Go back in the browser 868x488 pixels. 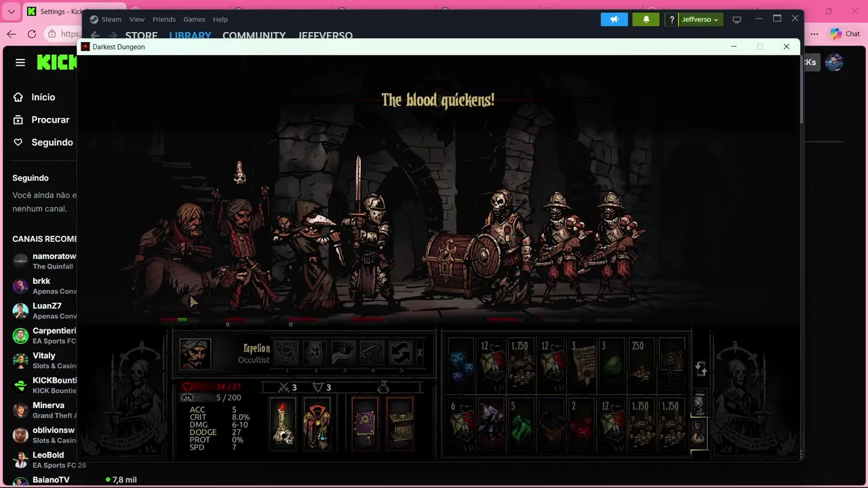(x=11, y=34)
